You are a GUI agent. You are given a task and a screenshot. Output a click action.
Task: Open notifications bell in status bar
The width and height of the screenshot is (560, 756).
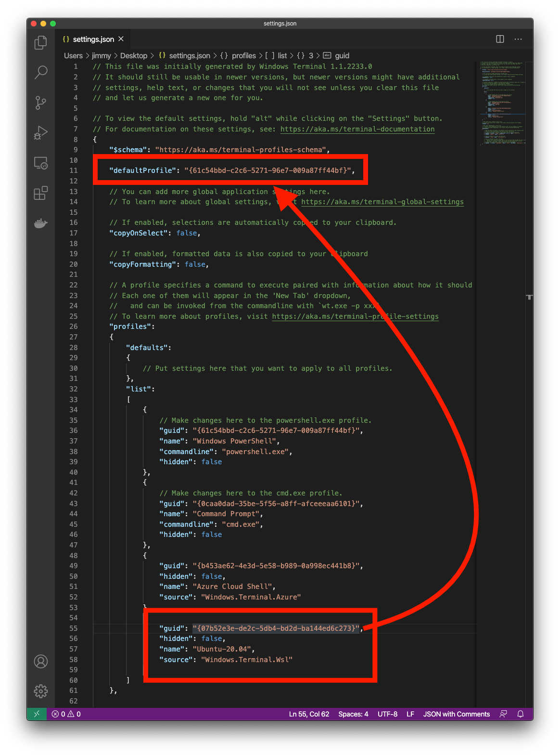pyautogui.click(x=520, y=714)
